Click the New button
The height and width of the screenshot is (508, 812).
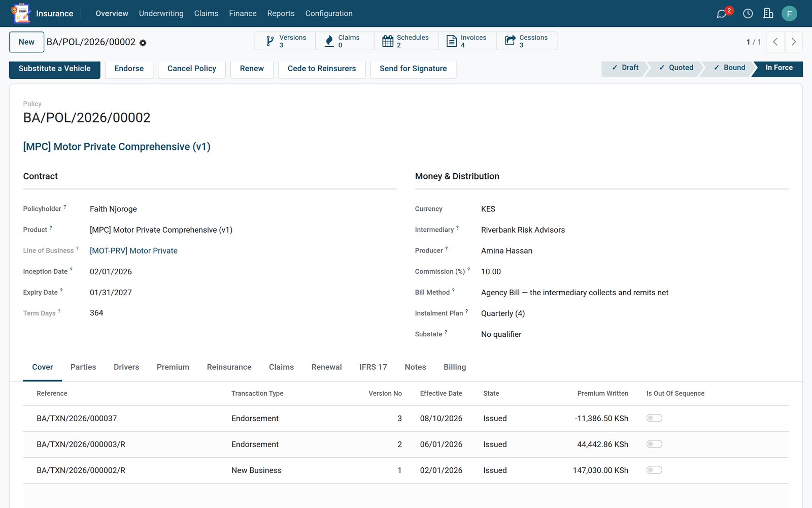pyautogui.click(x=26, y=42)
